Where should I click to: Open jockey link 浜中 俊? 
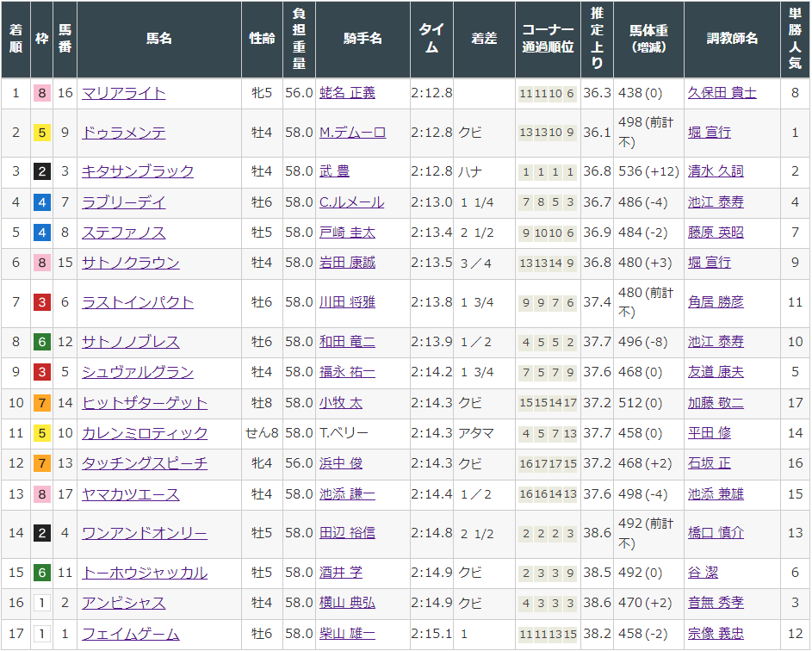341,463
